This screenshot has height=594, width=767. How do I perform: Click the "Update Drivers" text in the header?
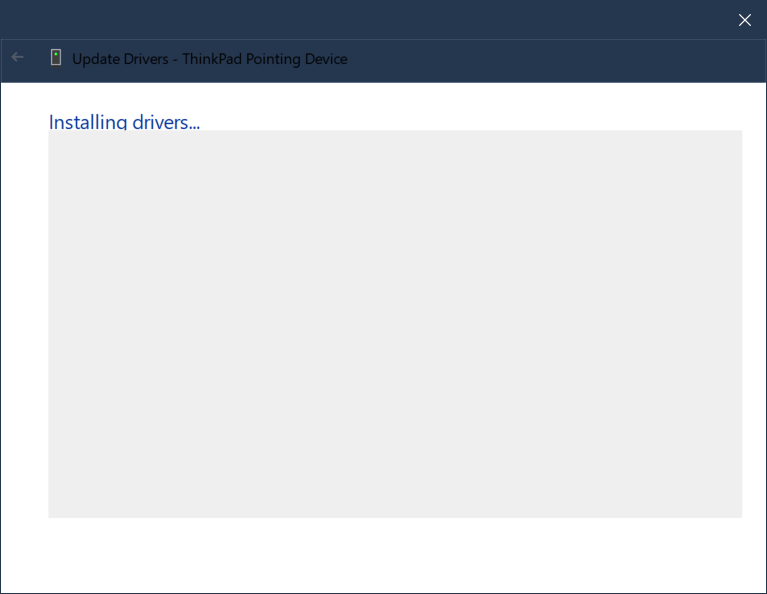[120, 59]
